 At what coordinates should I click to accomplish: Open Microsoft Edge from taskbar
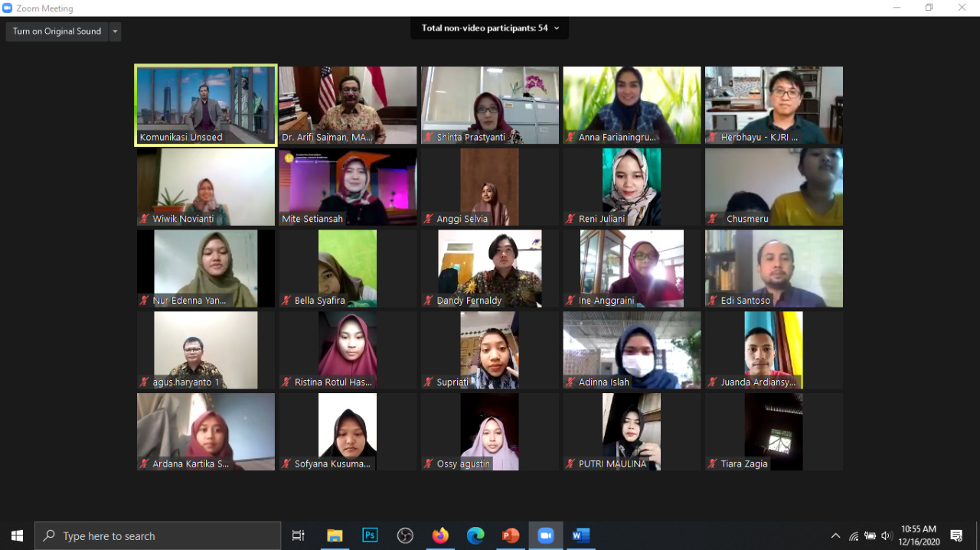click(x=475, y=535)
